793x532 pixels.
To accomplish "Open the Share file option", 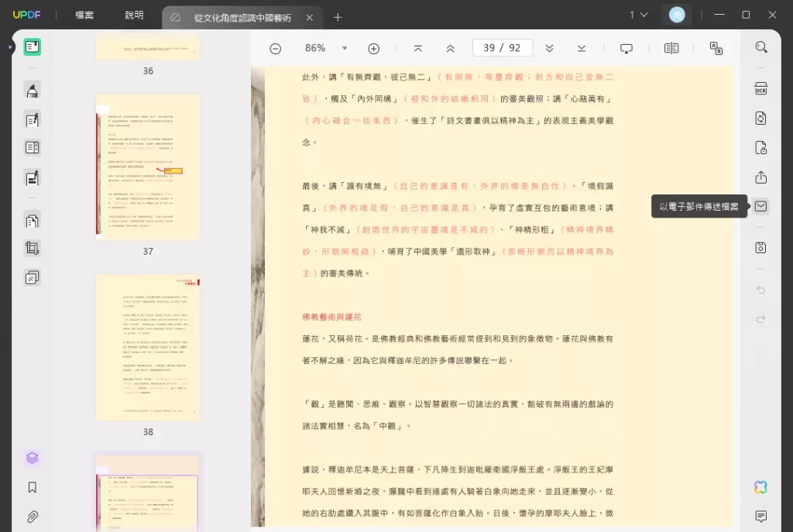I will (x=761, y=177).
